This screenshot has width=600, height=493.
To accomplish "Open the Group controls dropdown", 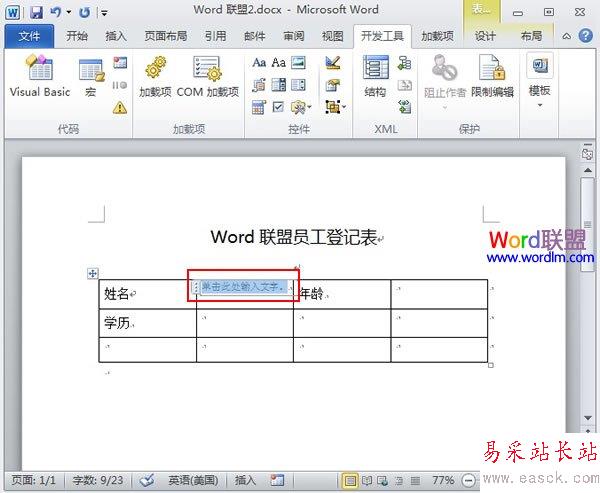I will coord(335,107).
